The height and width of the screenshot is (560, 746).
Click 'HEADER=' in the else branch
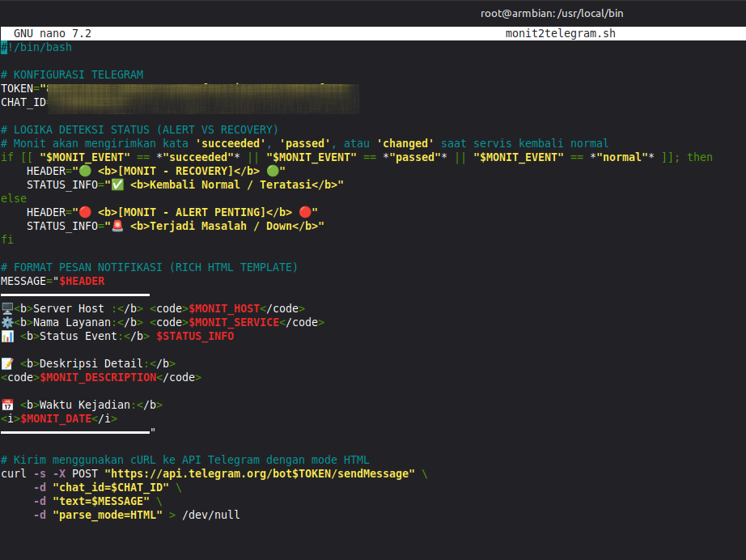pos(49,212)
